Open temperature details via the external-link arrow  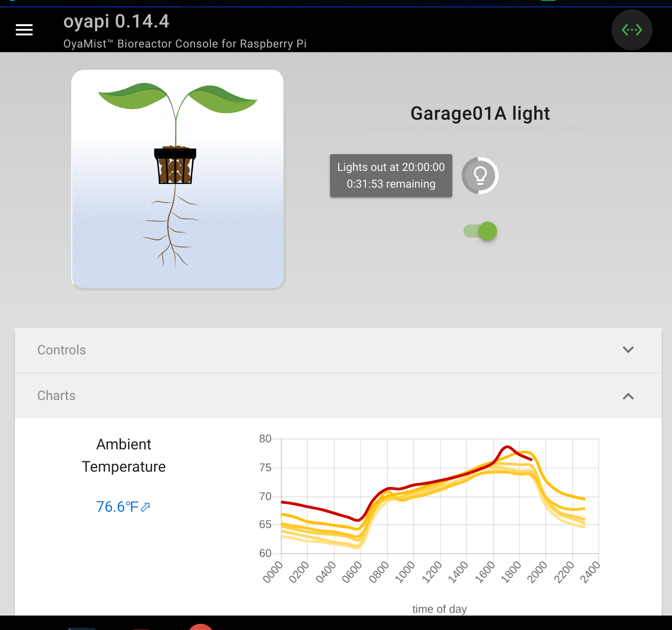pyautogui.click(x=145, y=507)
